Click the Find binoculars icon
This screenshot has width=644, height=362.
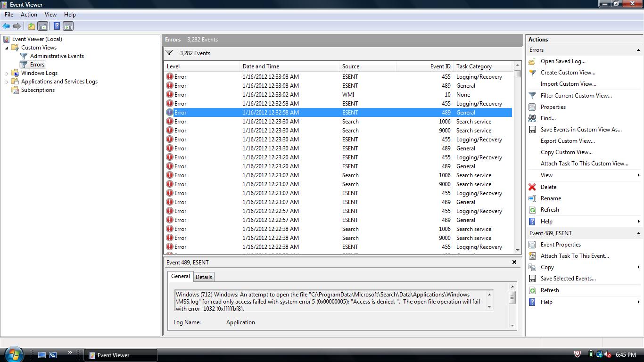(532, 118)
